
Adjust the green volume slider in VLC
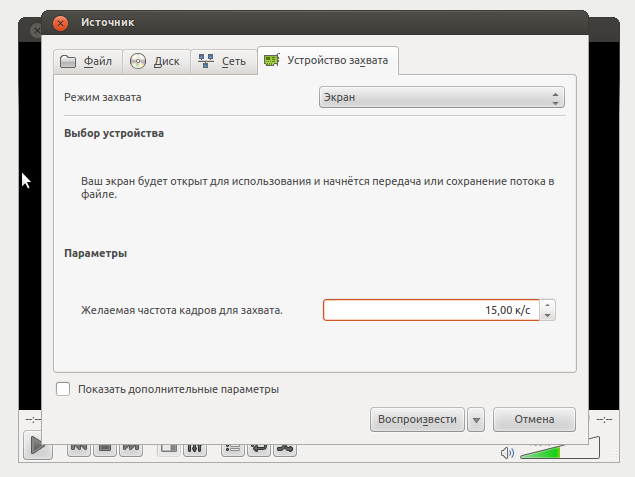tap(560, 451)
